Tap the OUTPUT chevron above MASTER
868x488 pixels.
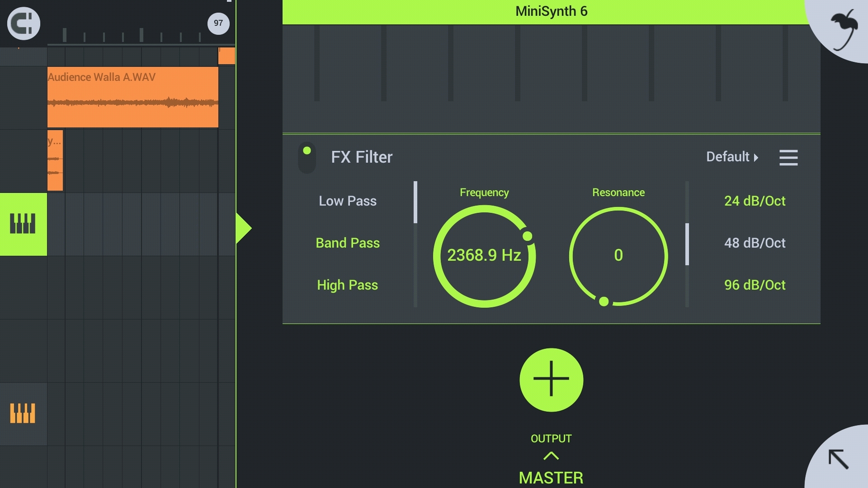[x=551, y=455]
